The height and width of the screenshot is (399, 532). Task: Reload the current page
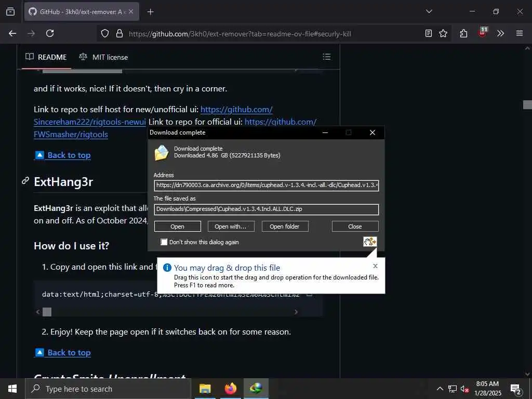tap(50, 33)
